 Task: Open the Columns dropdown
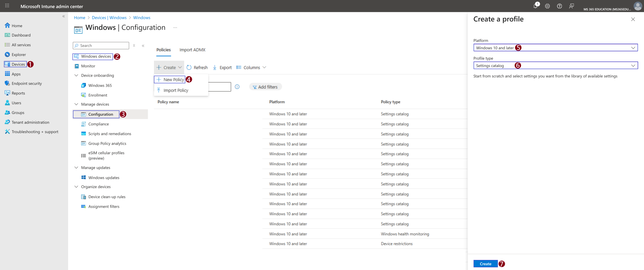pyautogui.click(x=251, y=67)
